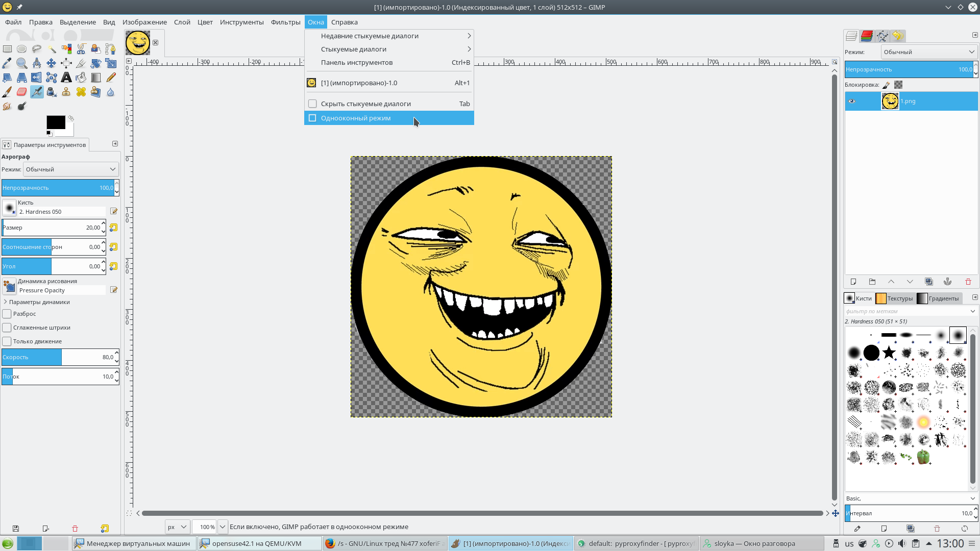
Task: Anchor the floating layer icon
Action: click(948, 282)
